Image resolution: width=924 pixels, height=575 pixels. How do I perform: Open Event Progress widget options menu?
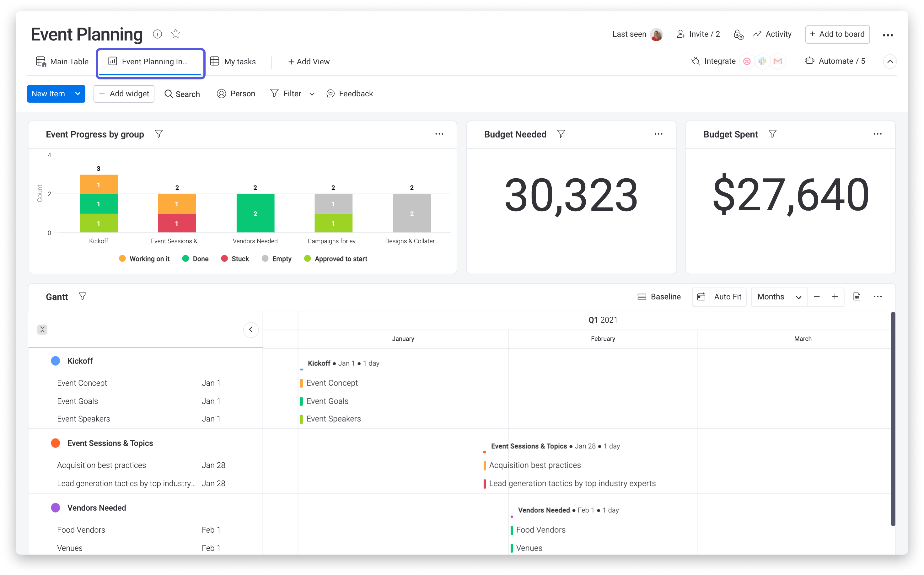[x=439, y=134]
